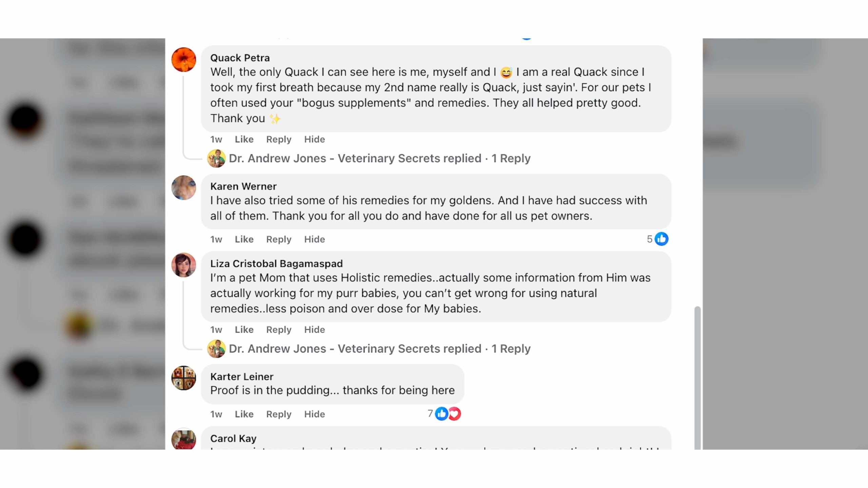Like Karen Werner's comment
This screenshot has height=488, width=868.
pos(244,239)
